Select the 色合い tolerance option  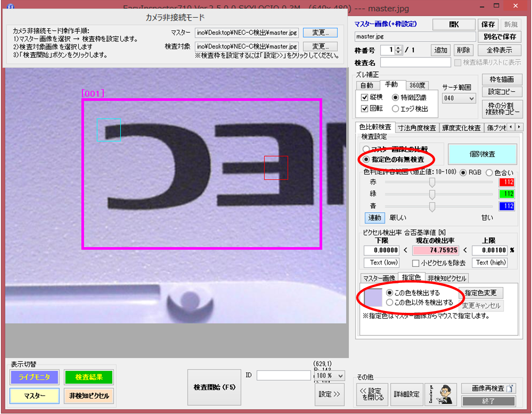coord(489,172)
